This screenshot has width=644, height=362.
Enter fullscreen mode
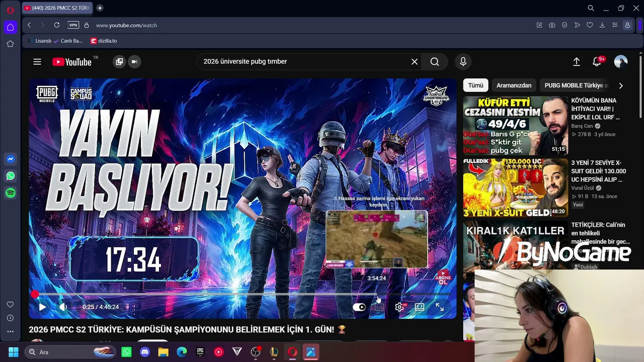click(439, 307)
